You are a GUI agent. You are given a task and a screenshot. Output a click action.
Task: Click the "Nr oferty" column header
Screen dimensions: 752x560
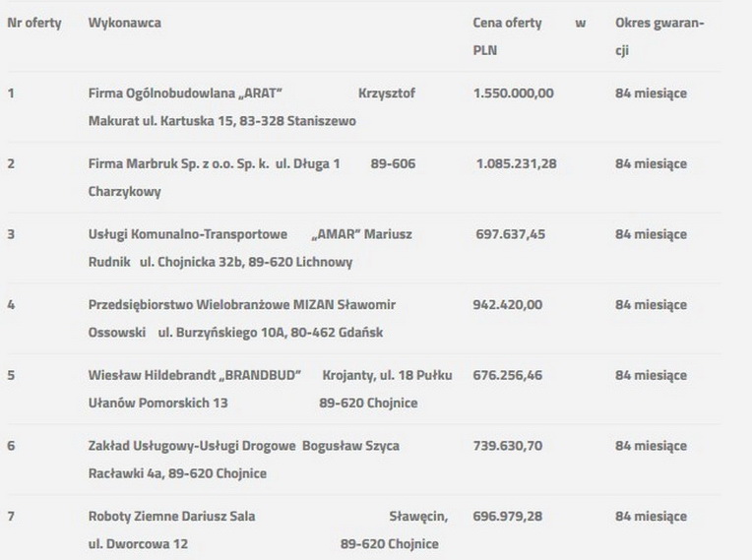coord(33,23)
